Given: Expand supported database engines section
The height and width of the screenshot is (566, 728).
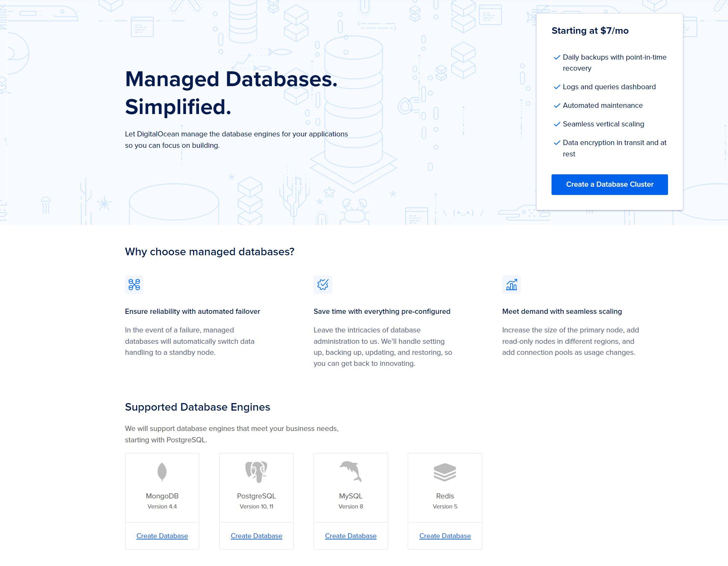Looking at the screenshot, I should [198, 407].
